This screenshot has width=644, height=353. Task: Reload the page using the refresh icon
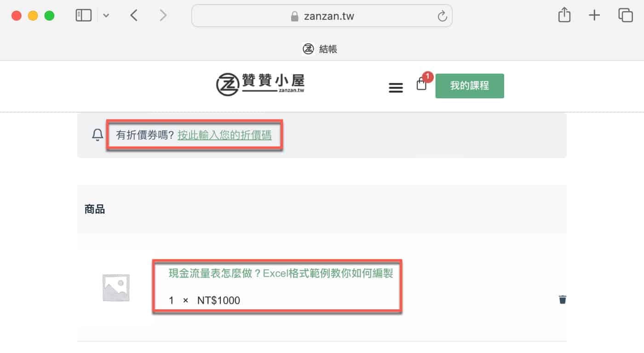(442, 17)
